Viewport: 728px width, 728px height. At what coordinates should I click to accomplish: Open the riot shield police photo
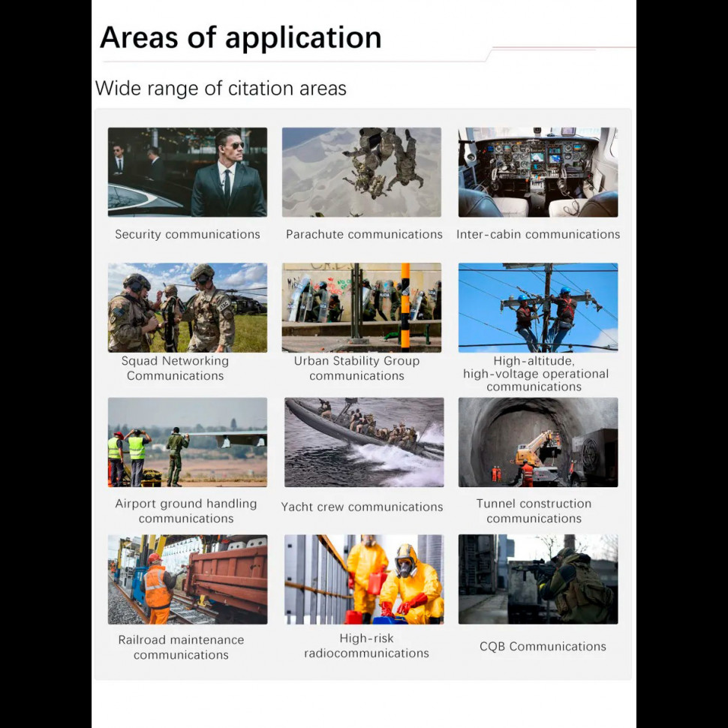pos(361,307)
